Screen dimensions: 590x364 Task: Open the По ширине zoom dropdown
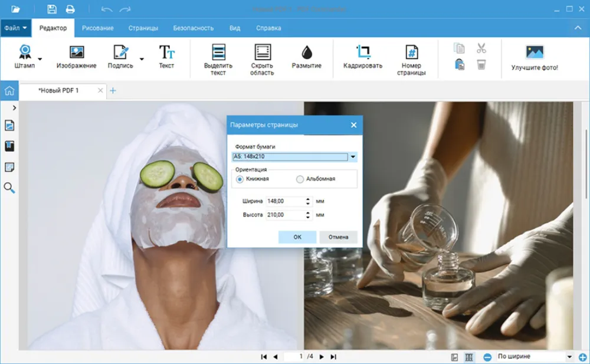tap(569, 357)
